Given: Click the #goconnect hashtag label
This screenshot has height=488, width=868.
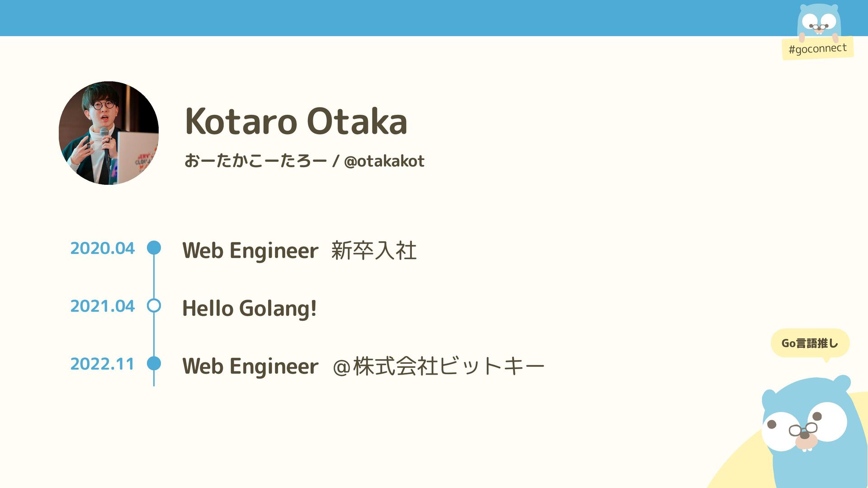Looking at the screenshot, I should pyautogui.click(x=817, y=48).
